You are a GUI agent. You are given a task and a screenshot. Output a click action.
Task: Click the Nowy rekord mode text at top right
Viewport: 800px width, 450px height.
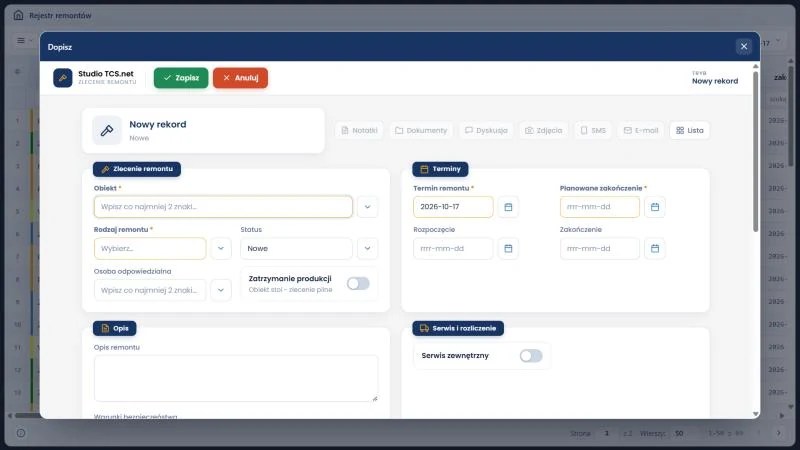point(715,81)
